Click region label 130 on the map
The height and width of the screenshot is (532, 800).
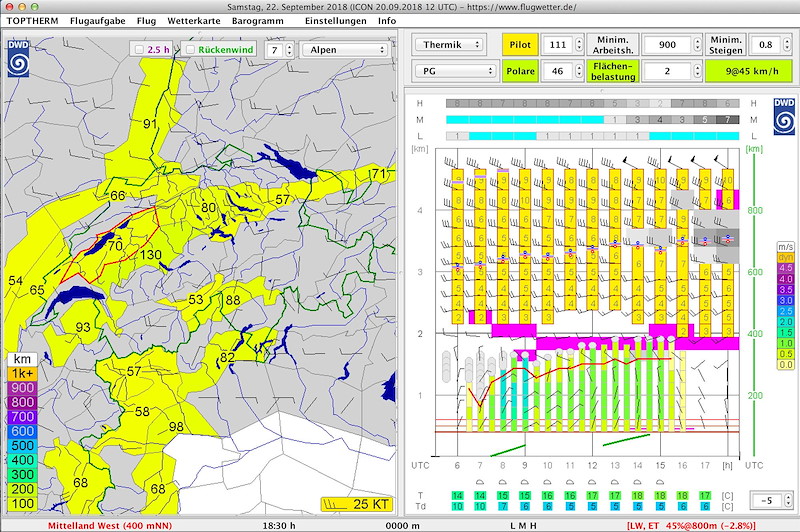click(x=151, y=255)
